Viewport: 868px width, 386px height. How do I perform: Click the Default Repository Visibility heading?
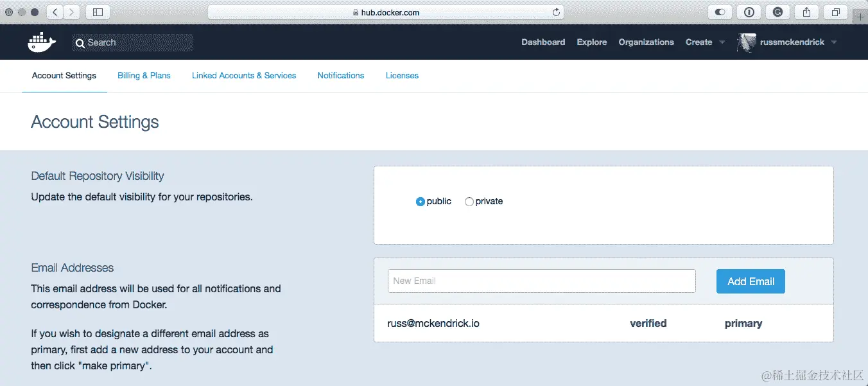(x=98, y=176)
